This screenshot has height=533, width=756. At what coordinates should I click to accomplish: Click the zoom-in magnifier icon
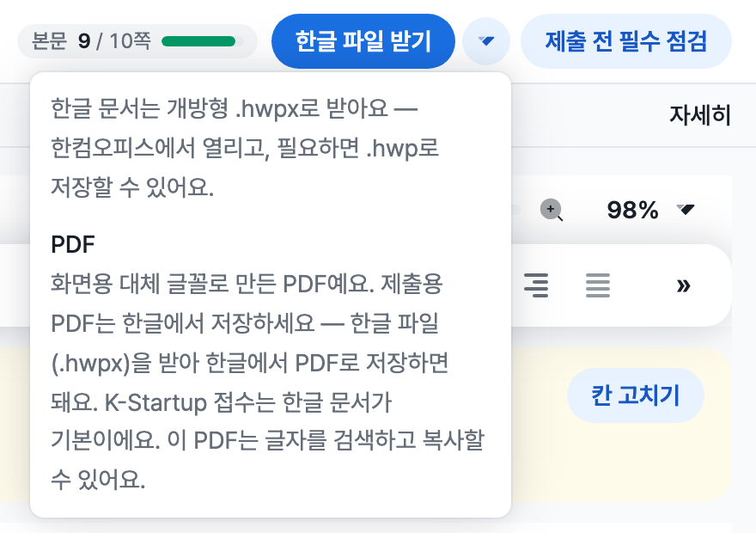point(552,210)
